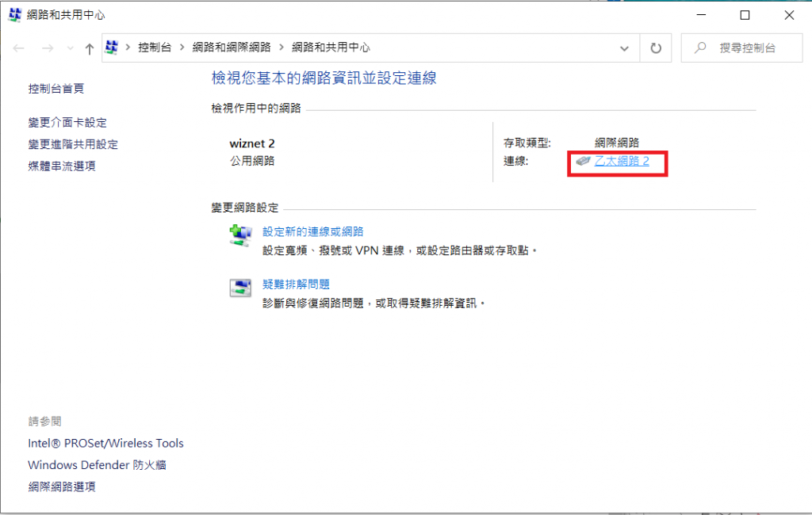Open 變更進階共用設定 in the sidebar
The width and height of the screenshot is (812, 515).
[x=73, y=144]
